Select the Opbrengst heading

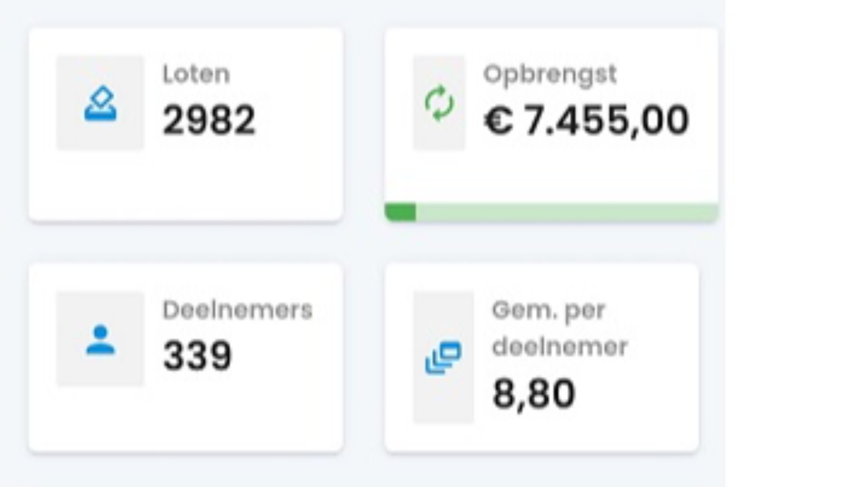click(550, 74)
